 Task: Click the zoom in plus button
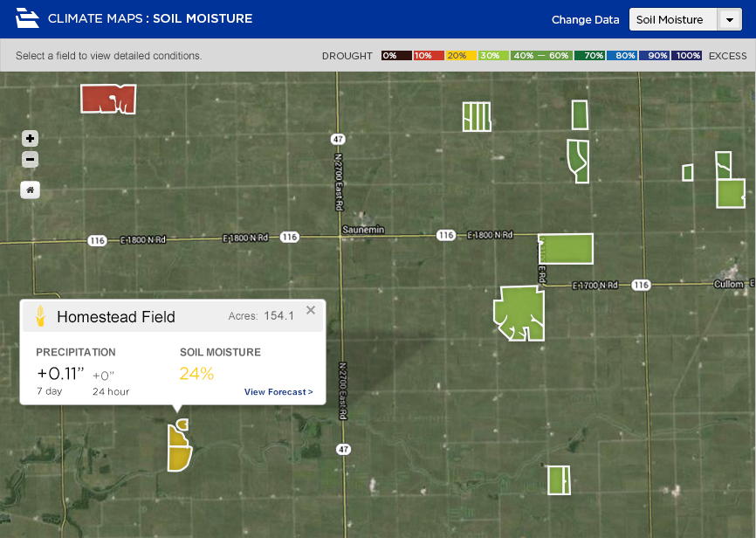pyautogui.click(x=31, y=139)
